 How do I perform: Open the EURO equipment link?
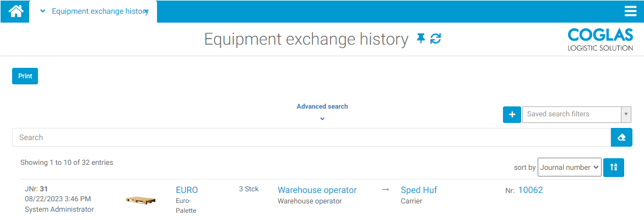pyautogui.click(x=187, y=190)
